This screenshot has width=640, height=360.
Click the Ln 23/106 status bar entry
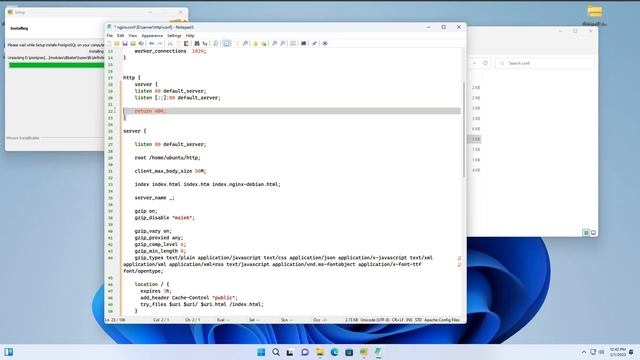(x=116, y=320)
